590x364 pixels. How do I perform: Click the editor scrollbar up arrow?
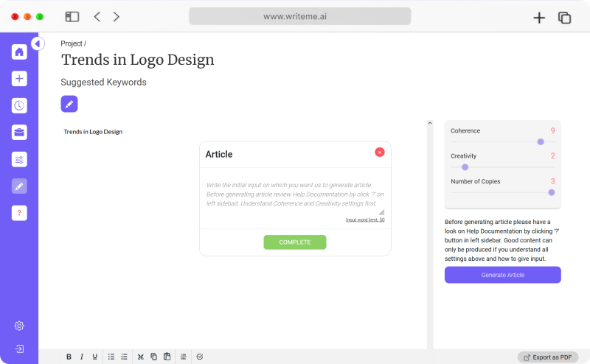coord(430,123)
